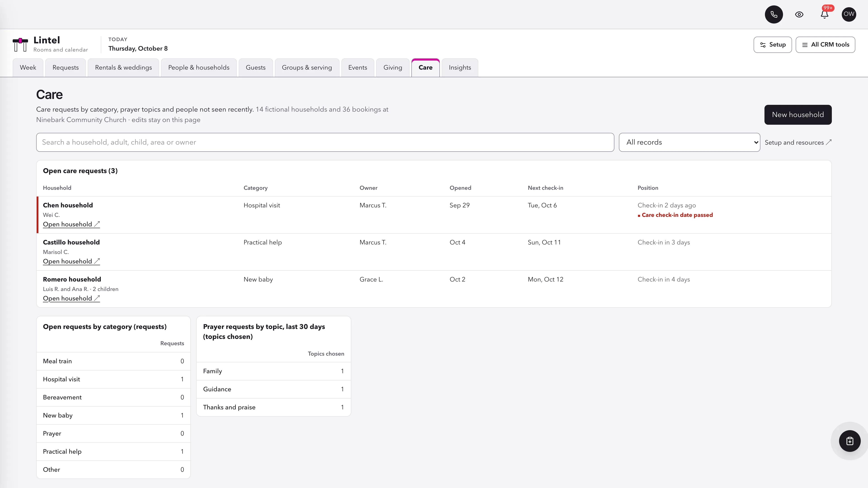Click the Romero household name
The width and height of the screenshot is (868, 488).
[x=72, y=279]
